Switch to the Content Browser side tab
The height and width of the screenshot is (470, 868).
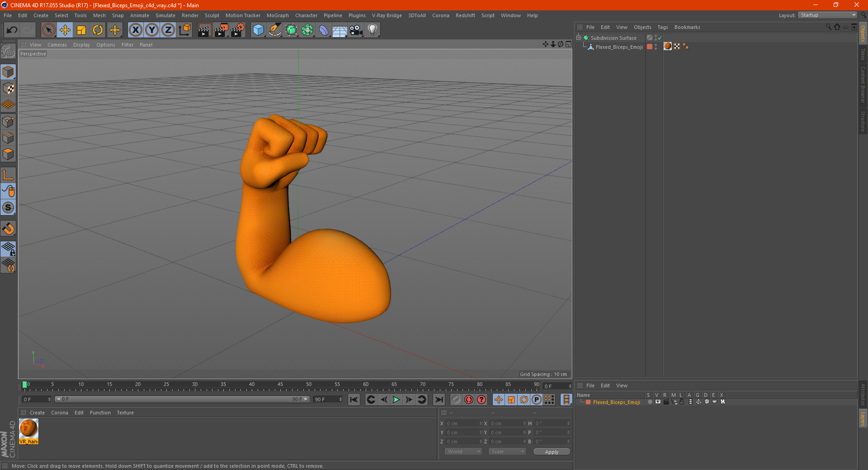tap(863, 85)
